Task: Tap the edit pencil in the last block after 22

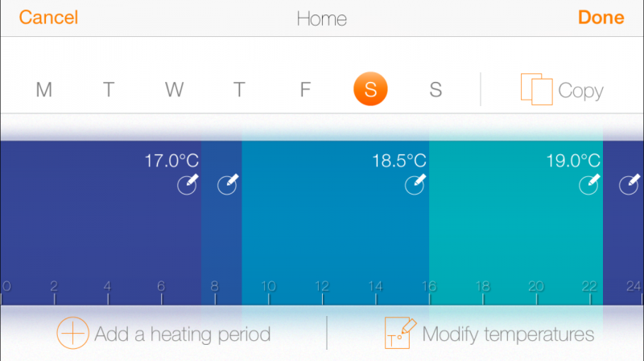Action: 630,184
